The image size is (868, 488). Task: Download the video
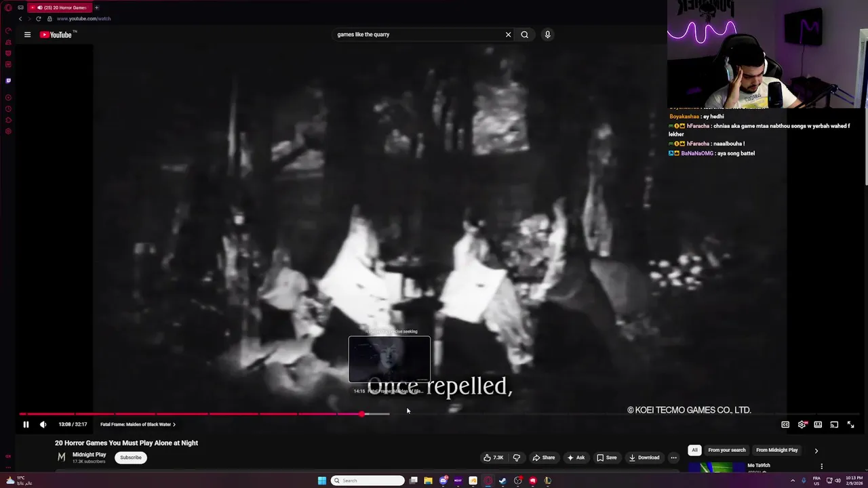(644, 457)
